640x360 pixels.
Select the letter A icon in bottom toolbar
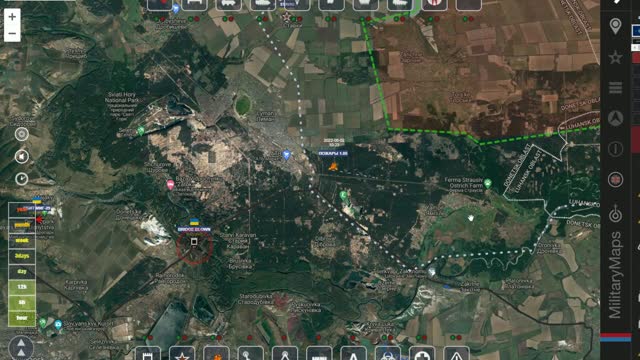353,354
